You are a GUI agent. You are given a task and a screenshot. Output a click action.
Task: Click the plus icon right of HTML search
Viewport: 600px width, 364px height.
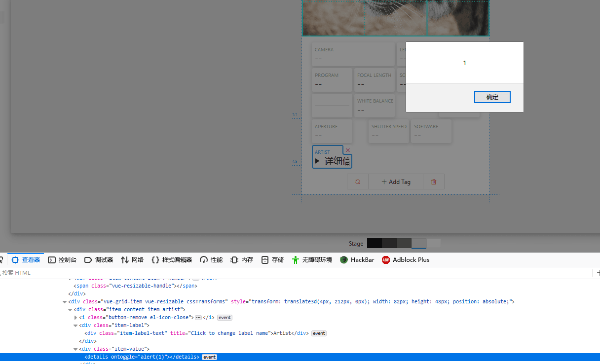coord(598,273)
